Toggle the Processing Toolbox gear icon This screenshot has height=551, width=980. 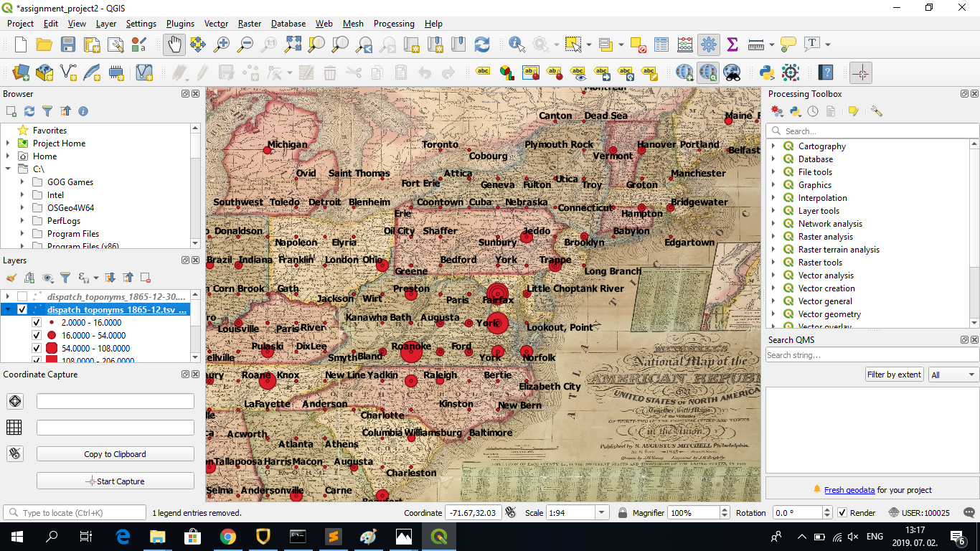coord(709,44)
